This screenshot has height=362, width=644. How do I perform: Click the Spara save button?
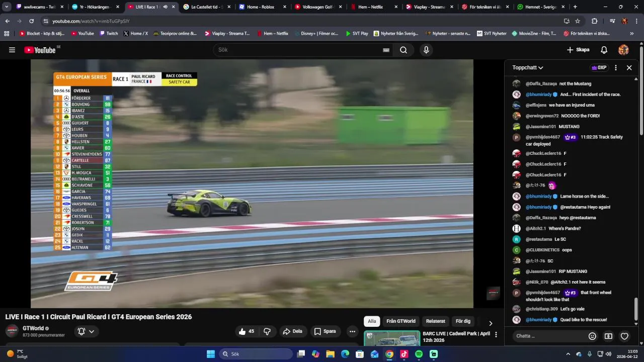[325, 331]
